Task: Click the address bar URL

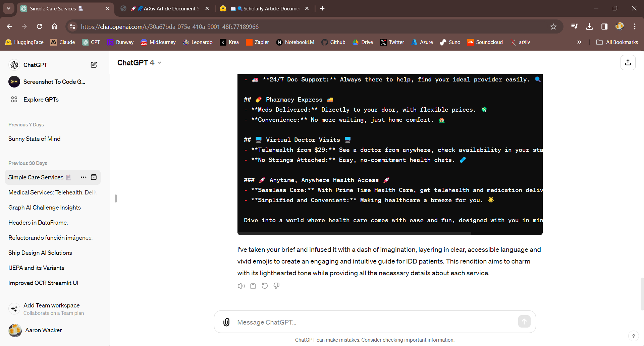Action: 170,26
